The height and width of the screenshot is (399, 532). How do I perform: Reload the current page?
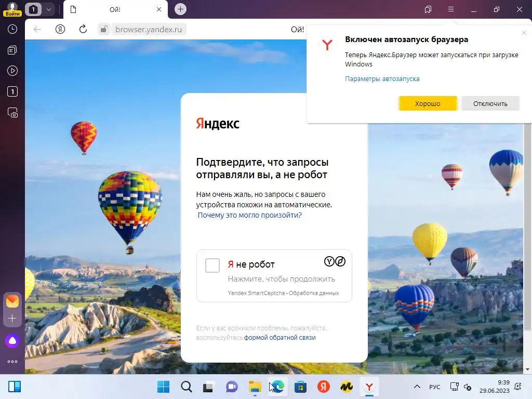click(83, 30)
